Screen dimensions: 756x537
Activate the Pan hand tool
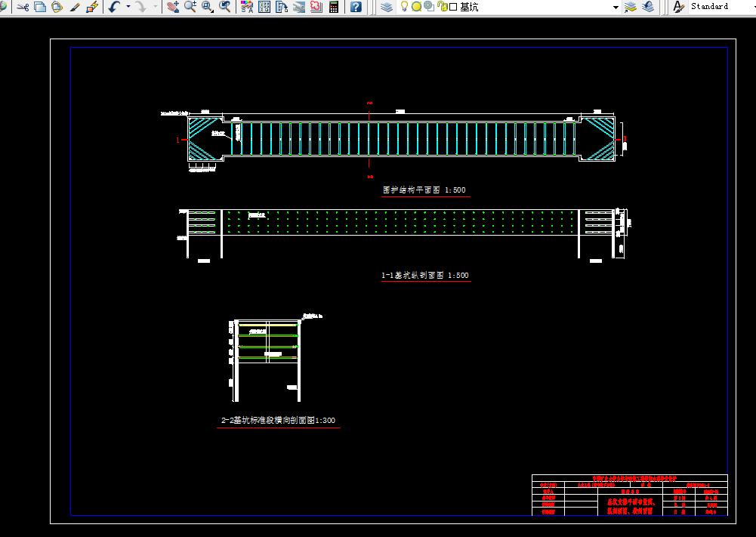pyautogui.click(x=173, y=7)
